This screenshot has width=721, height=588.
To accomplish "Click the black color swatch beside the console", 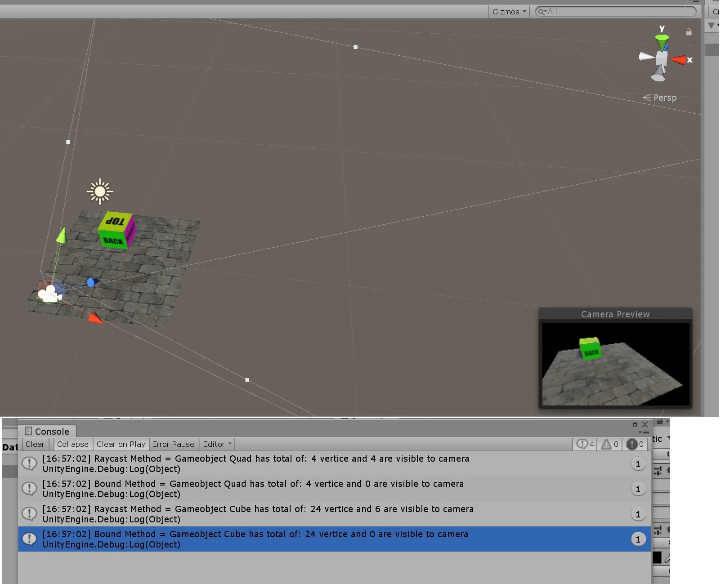I will pos(657,557).
